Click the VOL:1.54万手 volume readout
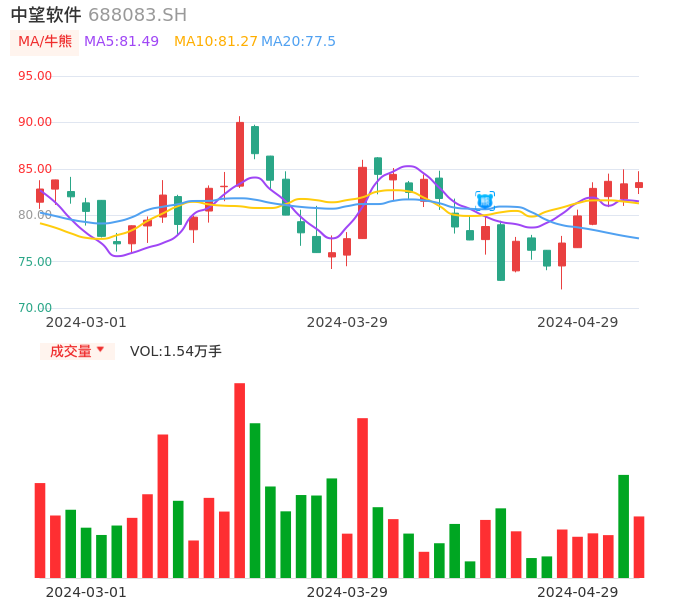 [176, 351]
